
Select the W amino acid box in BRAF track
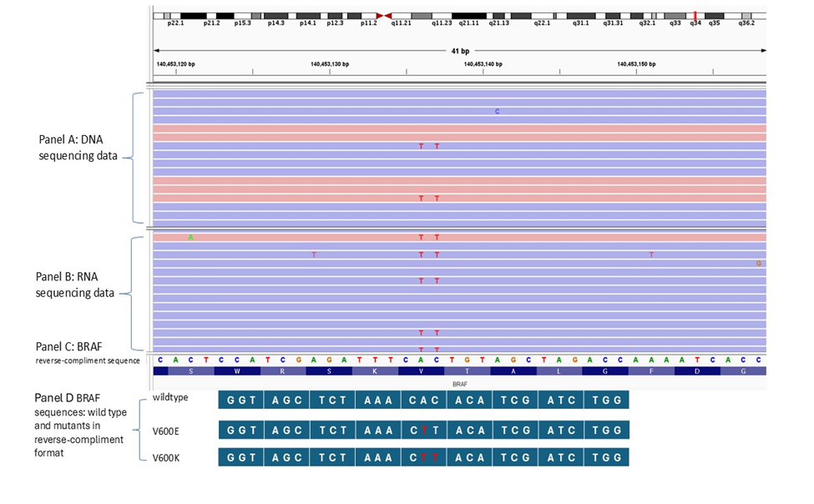point(237,371)
